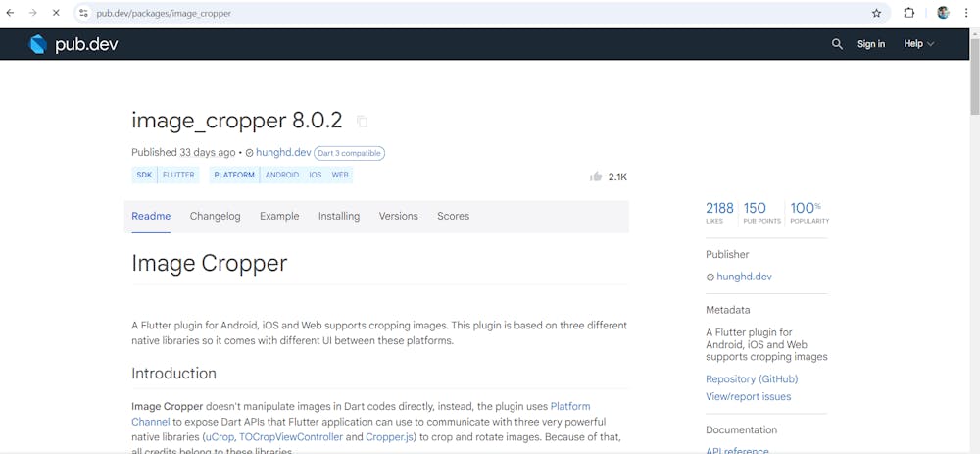Click the Dart 3 compatible badge

[x=350, y=153]
